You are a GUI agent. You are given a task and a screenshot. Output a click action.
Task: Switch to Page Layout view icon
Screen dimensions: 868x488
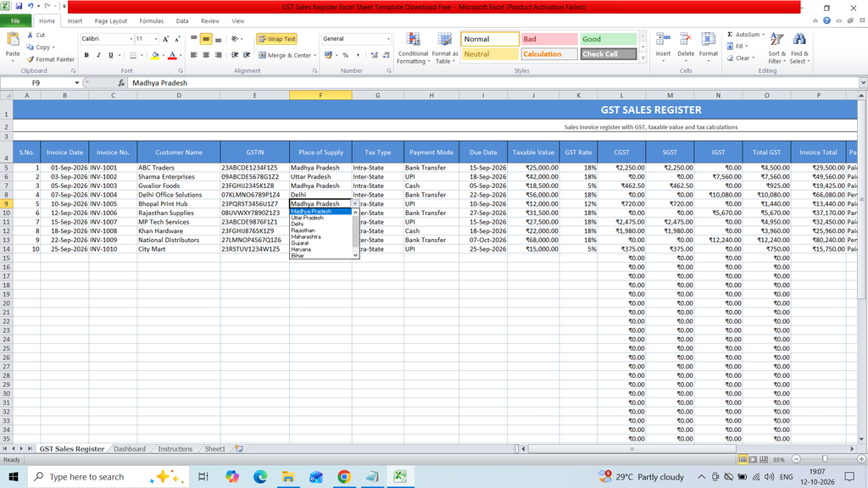click(753, 459)
